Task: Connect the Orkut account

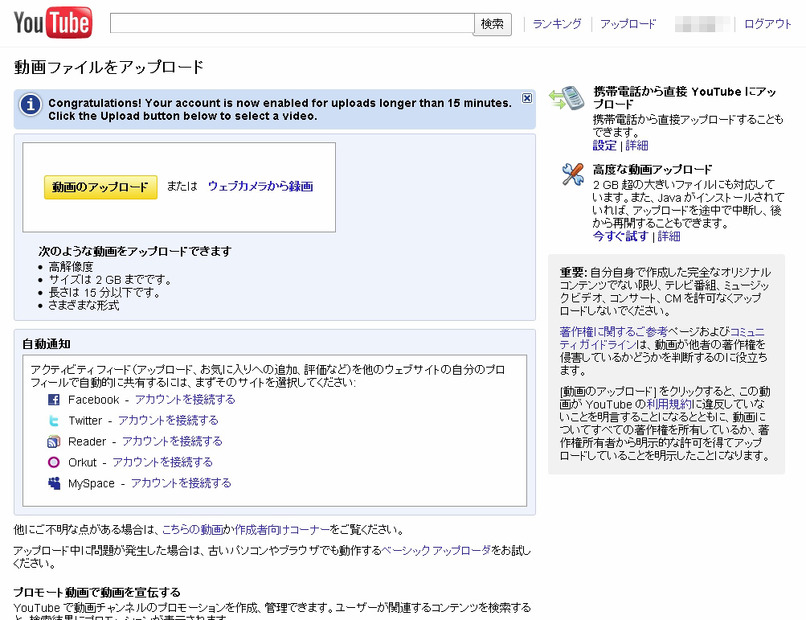Action: pos(162,462)
